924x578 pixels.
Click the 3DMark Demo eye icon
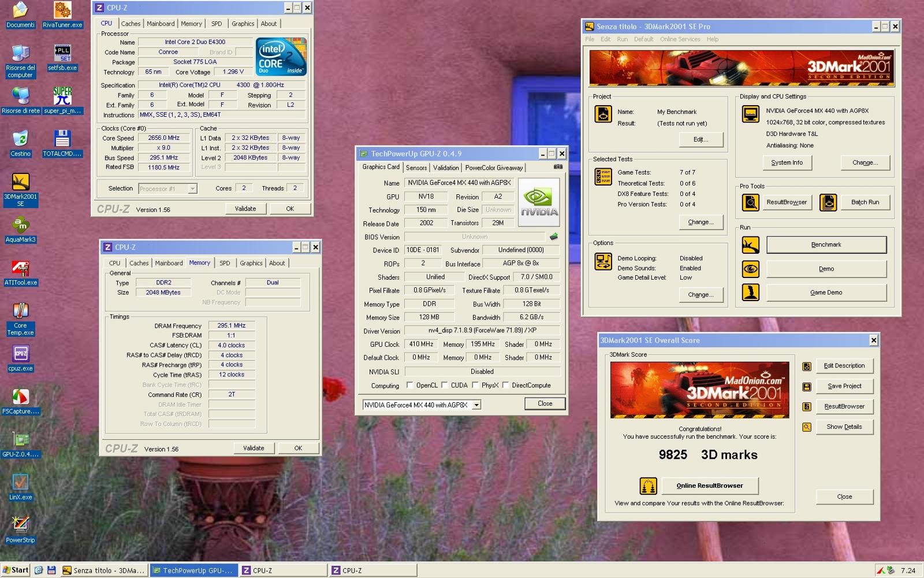(x=750, y=269)
